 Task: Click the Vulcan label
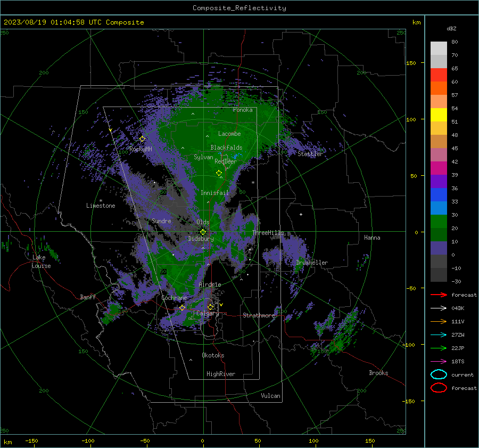270,396
